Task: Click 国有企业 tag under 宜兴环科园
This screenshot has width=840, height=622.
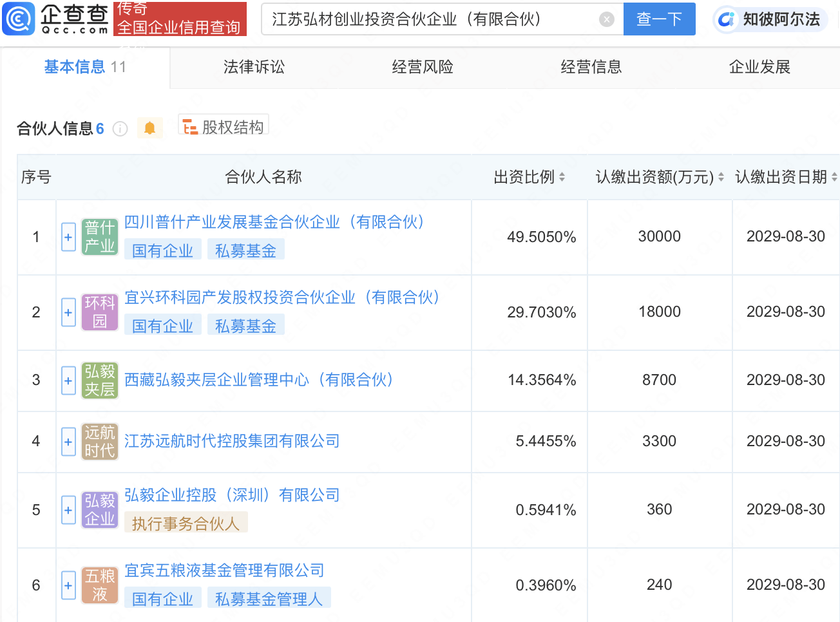Action: (163, 326)
